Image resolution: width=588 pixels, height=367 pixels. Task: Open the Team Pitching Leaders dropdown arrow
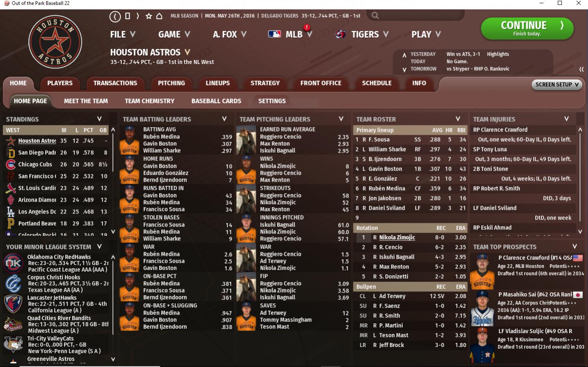[341, 119]
